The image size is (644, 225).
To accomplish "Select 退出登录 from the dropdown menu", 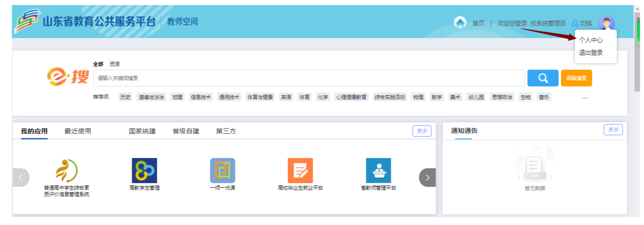I will pos(590,53).
